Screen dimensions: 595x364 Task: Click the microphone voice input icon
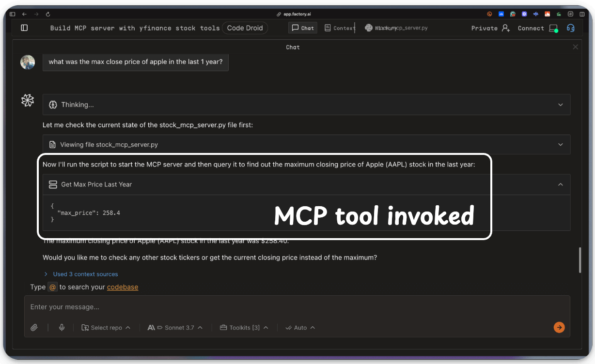click(x=62, y=328)
